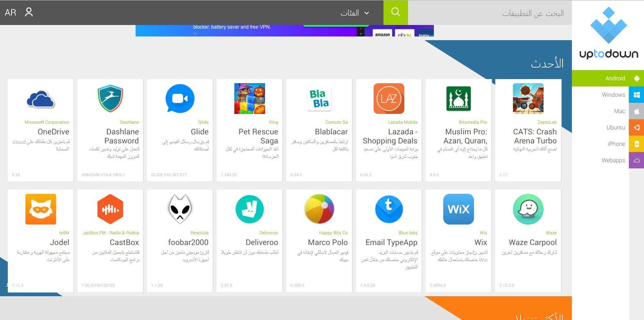Click the tellM developer name
Viewport: 644px width, 320px height.
point(64,233)
